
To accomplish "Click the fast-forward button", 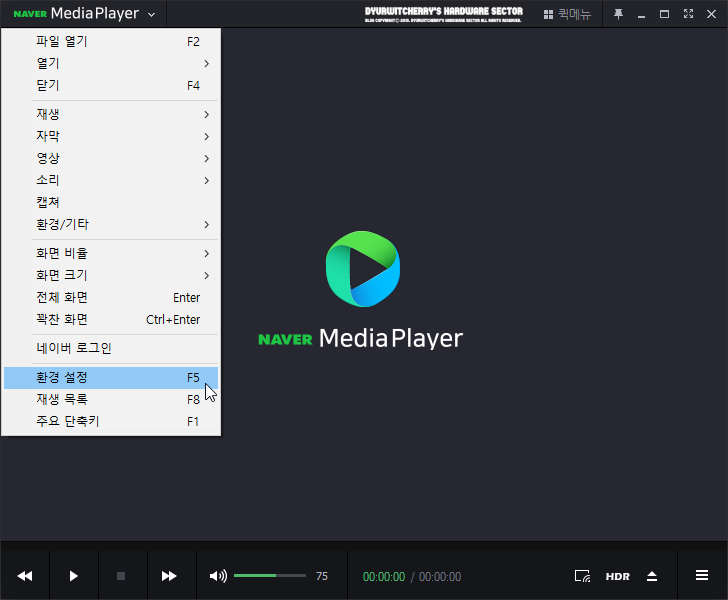I will [x=169, y=576].
